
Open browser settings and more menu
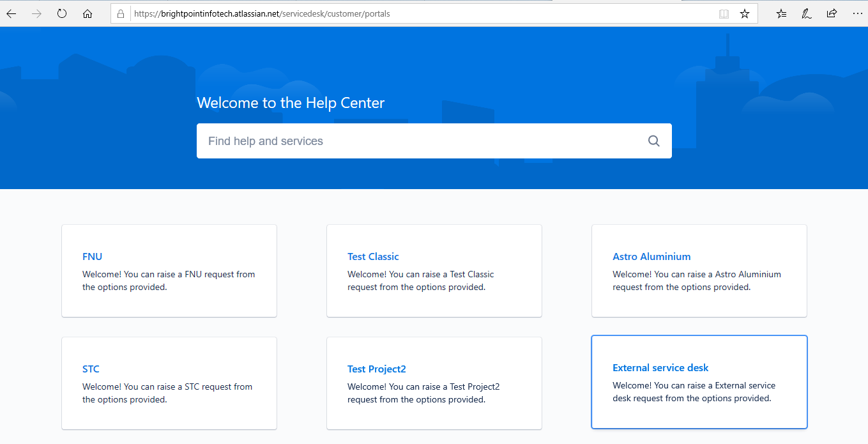click(857, 13)
